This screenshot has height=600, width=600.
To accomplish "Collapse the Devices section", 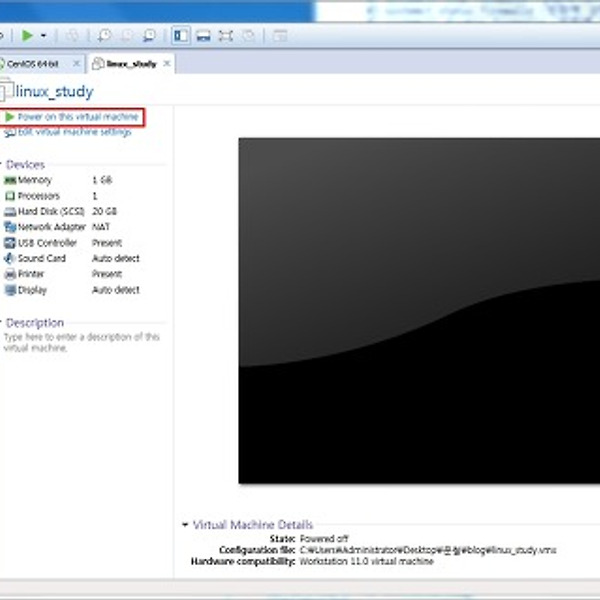I will click(3, 164).
